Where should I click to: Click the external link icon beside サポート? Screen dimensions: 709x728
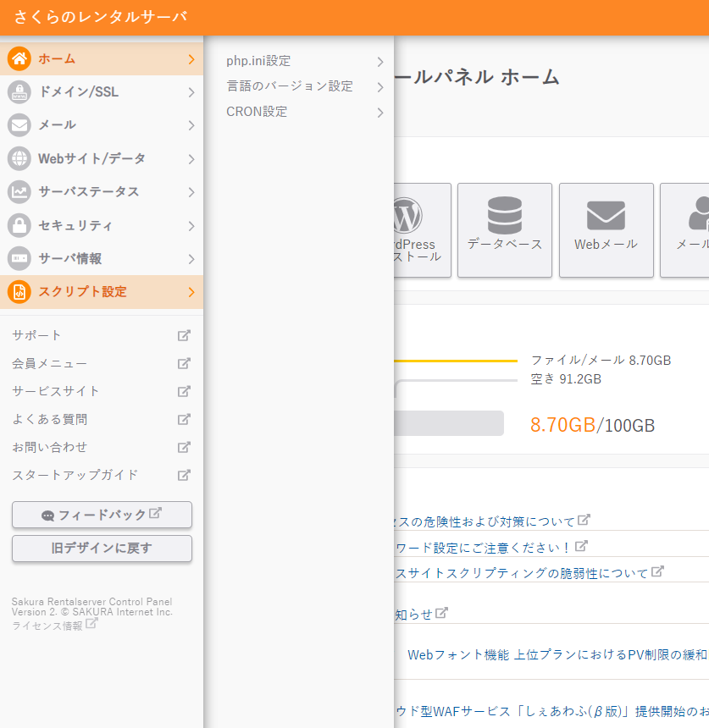(x=184, y=335)
